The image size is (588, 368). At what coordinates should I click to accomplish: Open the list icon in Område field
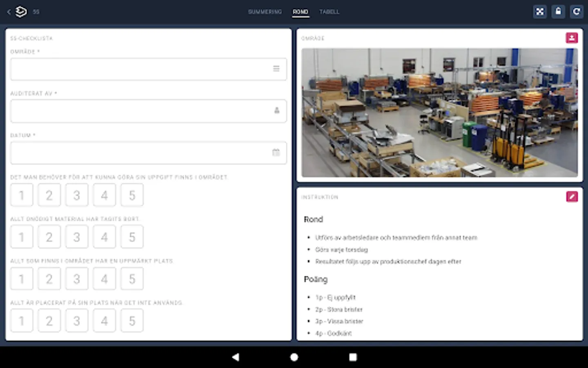pyautogui.click(x=276, y=69)
